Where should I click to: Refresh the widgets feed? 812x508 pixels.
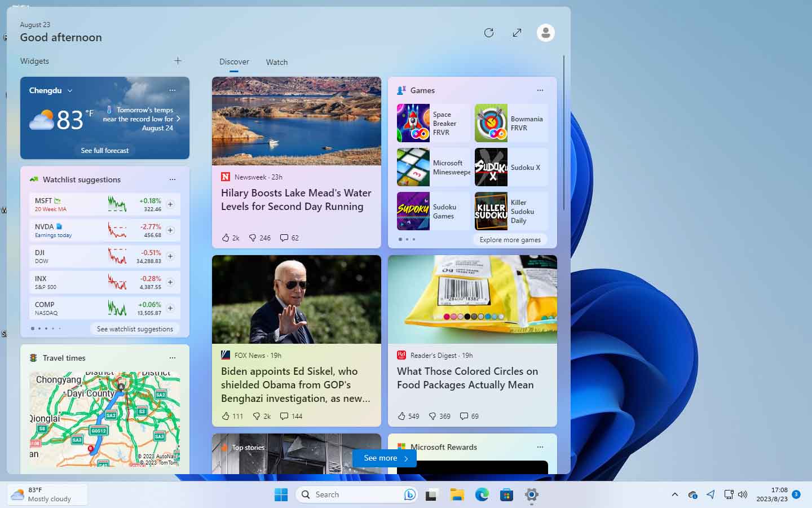(x=489, y=33)
